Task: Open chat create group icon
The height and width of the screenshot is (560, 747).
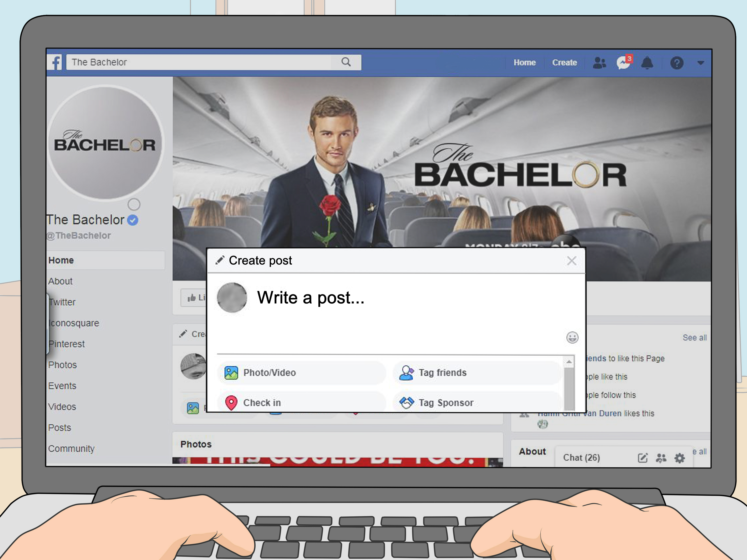Action: pos(661,458)
